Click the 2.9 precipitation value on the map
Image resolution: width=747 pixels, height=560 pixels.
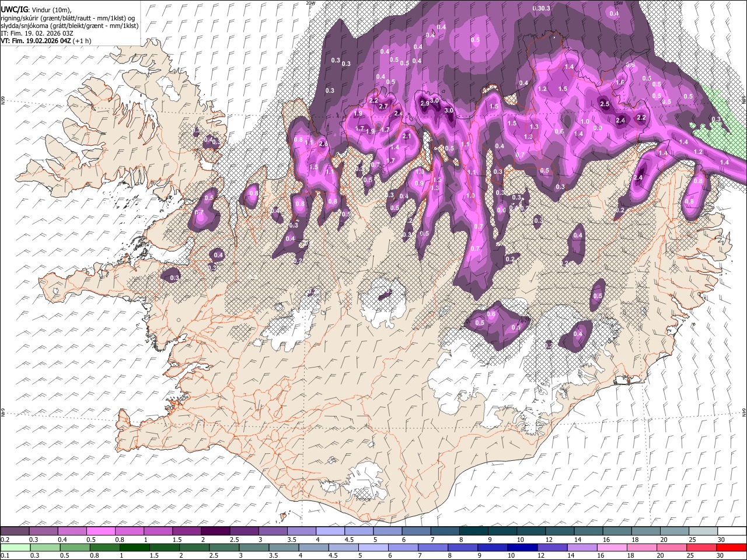pos(425,103)
